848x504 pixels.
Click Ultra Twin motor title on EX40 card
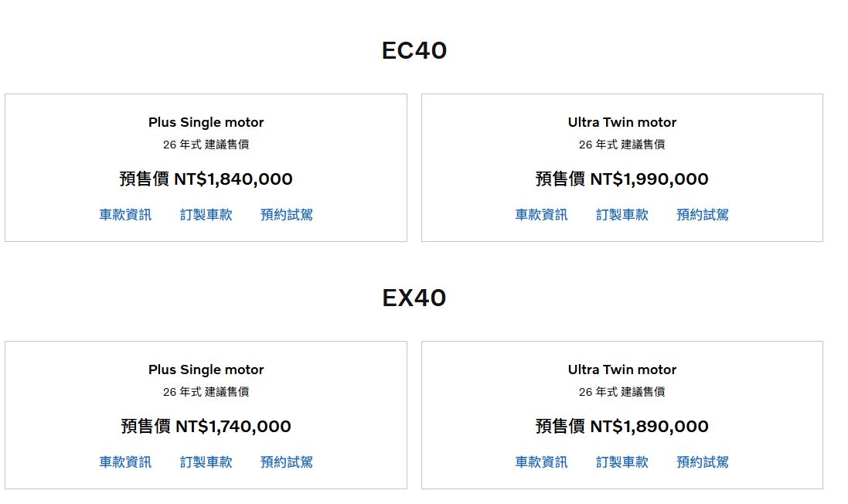(x=622, y=369)
